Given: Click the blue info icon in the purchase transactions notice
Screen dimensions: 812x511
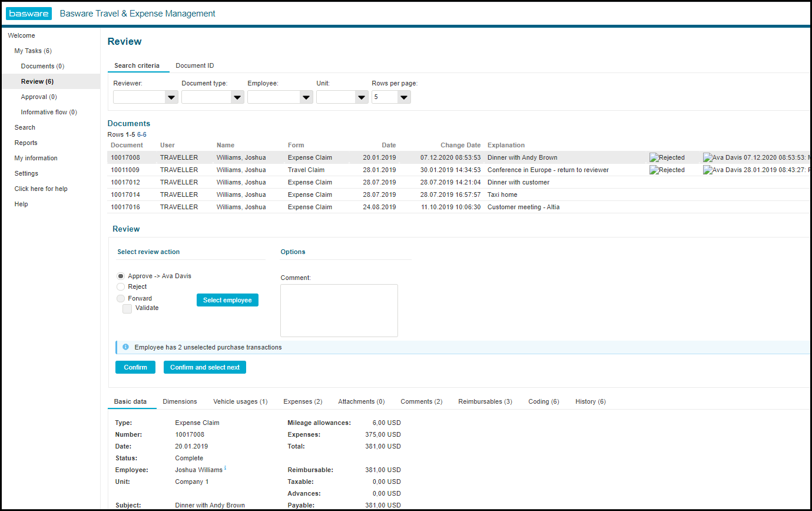Looking at the screenshot, I should click(125, 347).
